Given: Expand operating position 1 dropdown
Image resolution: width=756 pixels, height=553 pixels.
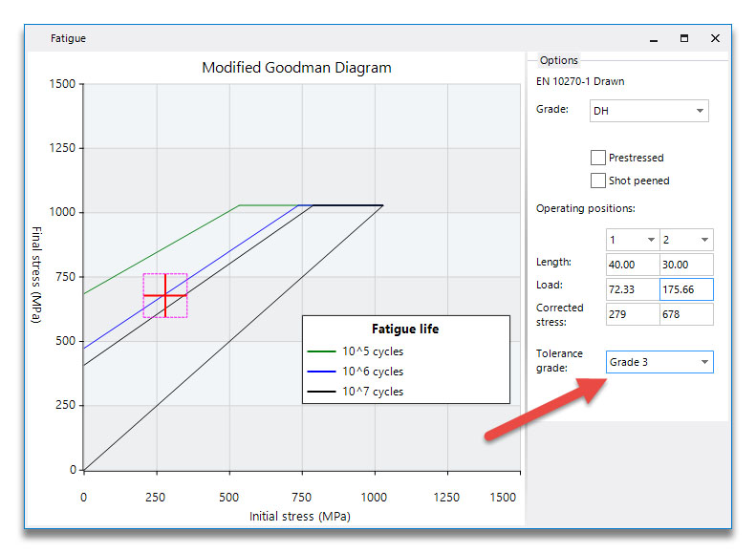Looking at the screenshot, I should point(633,240).
